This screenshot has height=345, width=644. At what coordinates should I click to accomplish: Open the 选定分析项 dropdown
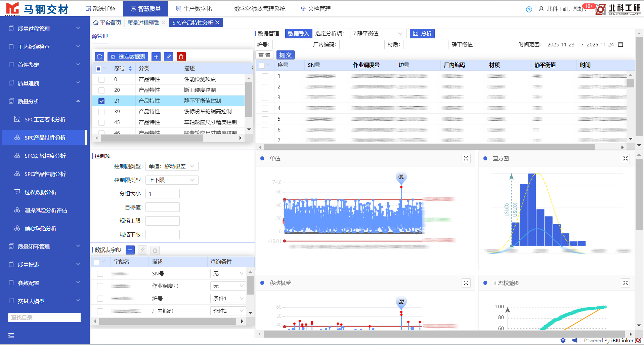[x=378, y=34]
